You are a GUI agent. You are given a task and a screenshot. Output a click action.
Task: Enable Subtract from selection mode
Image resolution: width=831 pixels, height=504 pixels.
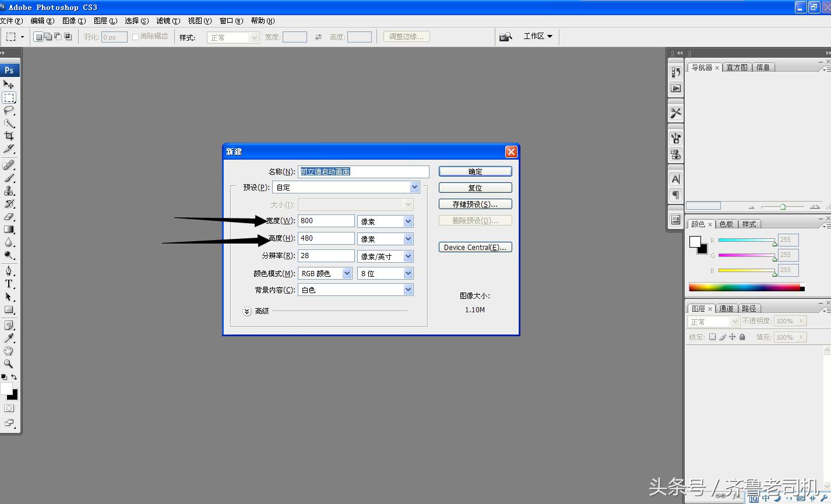click(58, 37)
